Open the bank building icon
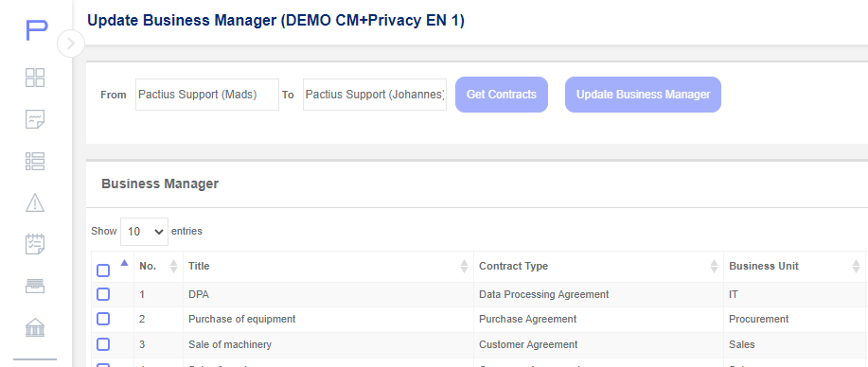Image resolution: width=868 pixels, height=367 pixels. (35, 327)
